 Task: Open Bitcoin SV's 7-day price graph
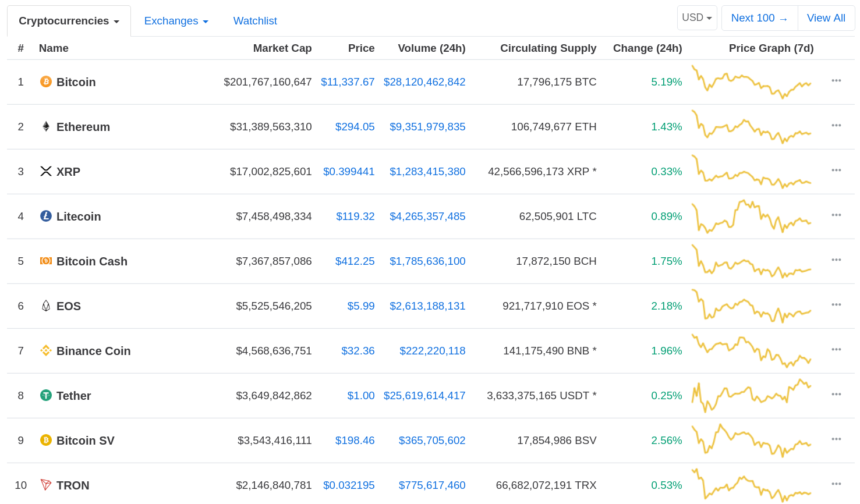click(x=751, y=440)
